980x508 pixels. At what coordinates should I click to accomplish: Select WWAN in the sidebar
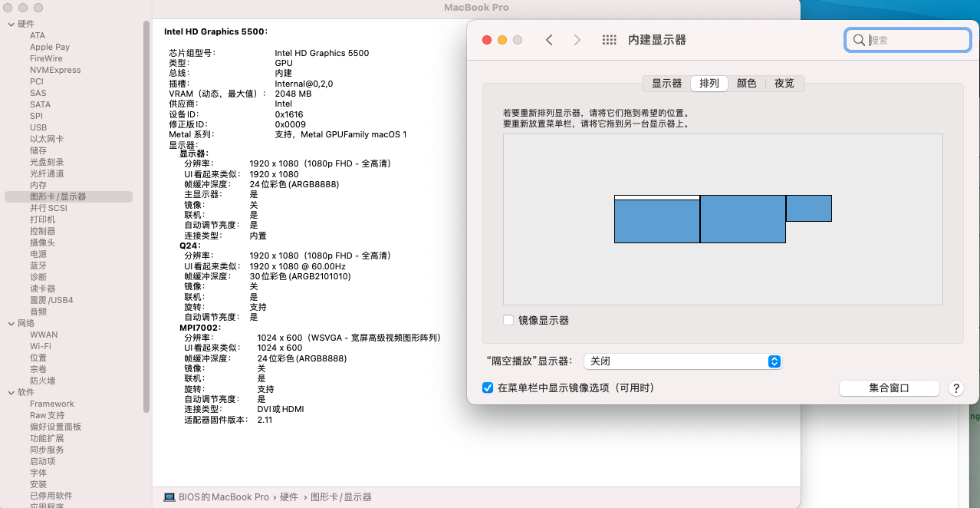pyautogui.click(x=44, y=335)
